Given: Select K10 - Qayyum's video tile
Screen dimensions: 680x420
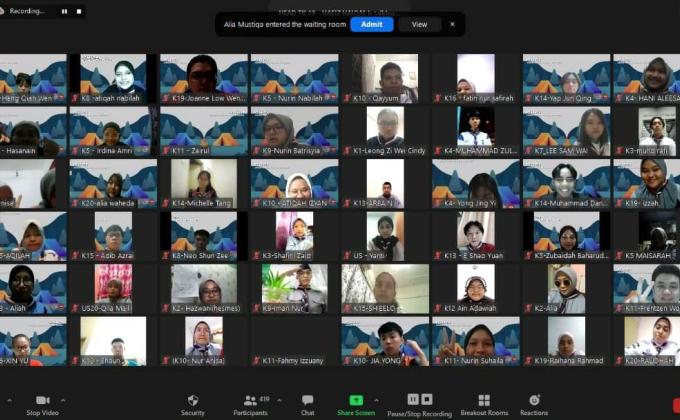Looking at the screenshot, I should point(384,78).
